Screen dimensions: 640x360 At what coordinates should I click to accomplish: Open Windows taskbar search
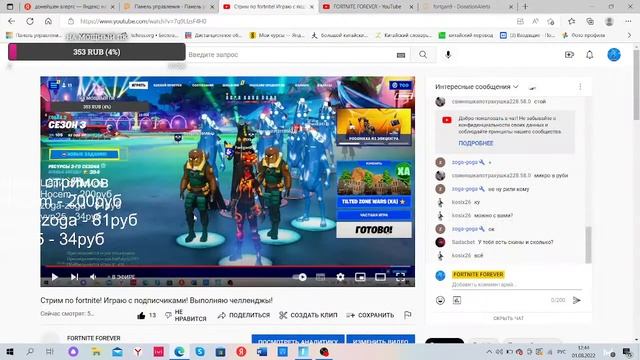pos(30,351)
